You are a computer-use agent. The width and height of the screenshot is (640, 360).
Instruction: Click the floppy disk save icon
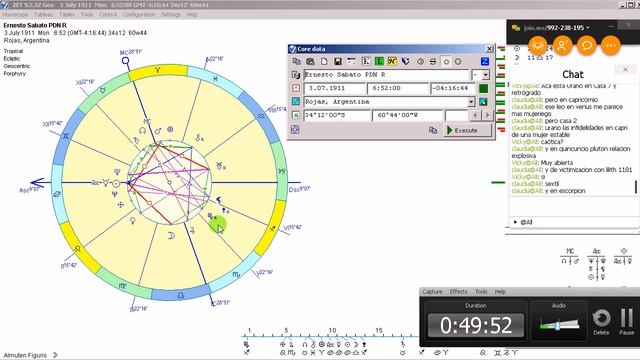(338, 62)
